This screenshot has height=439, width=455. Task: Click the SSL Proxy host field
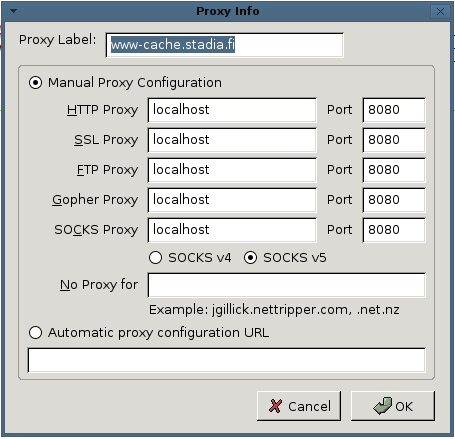pyautogui.click(x=232, y=140)
